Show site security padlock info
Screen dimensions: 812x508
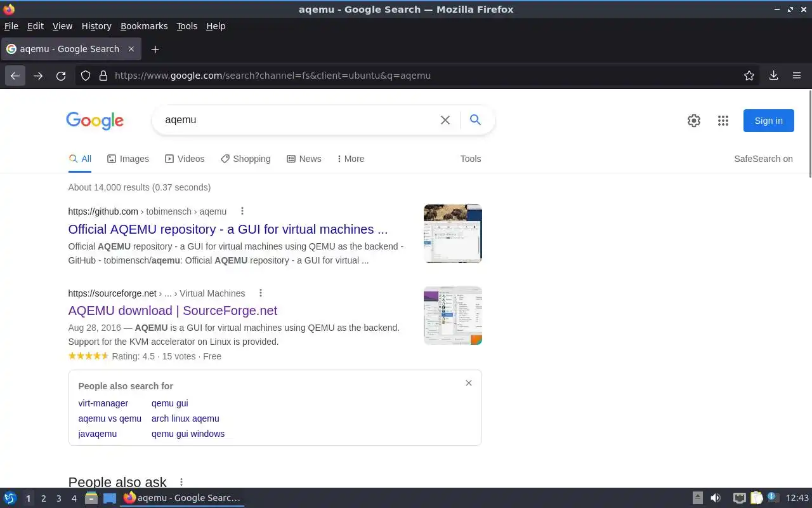click(x=103, y=76)
